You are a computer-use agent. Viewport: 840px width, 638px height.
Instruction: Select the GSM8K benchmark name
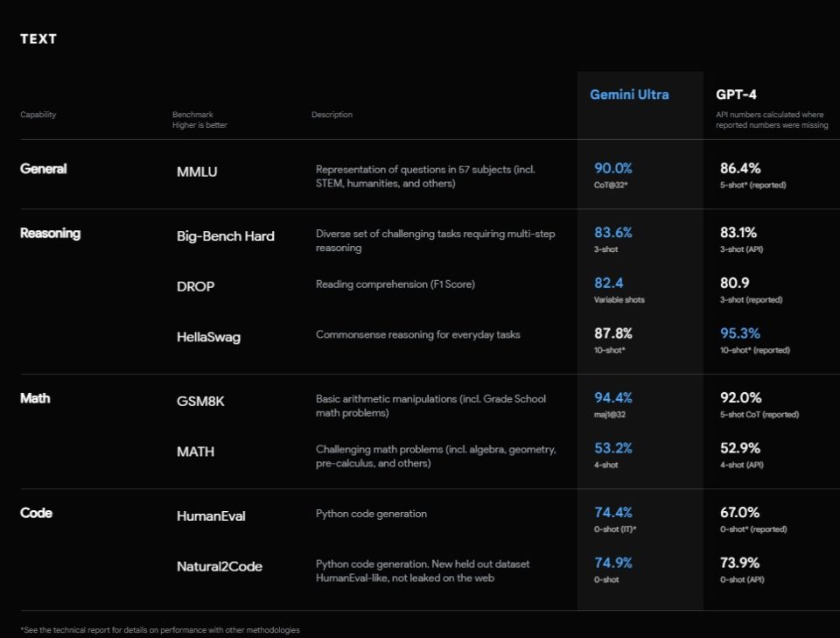coord(199,402)
